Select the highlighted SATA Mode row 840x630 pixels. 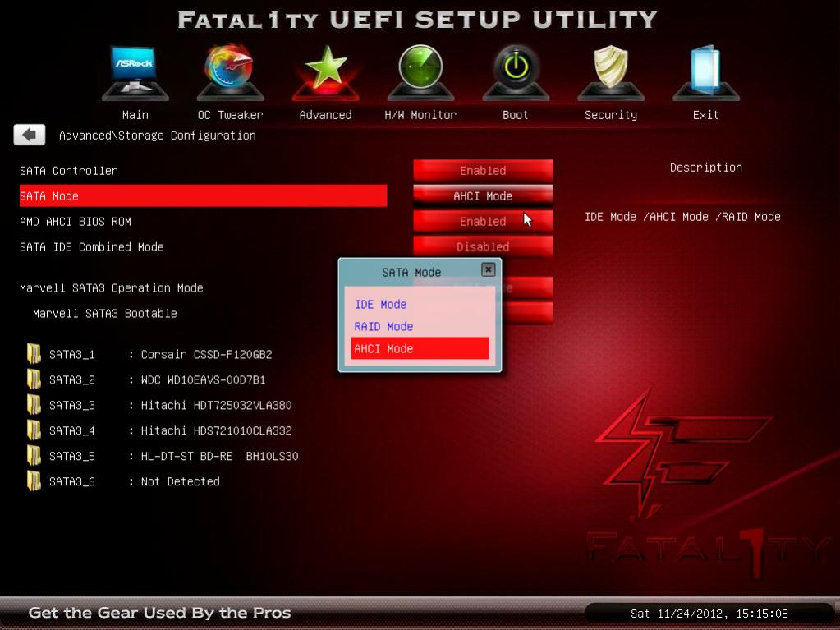tap(203, 196)
